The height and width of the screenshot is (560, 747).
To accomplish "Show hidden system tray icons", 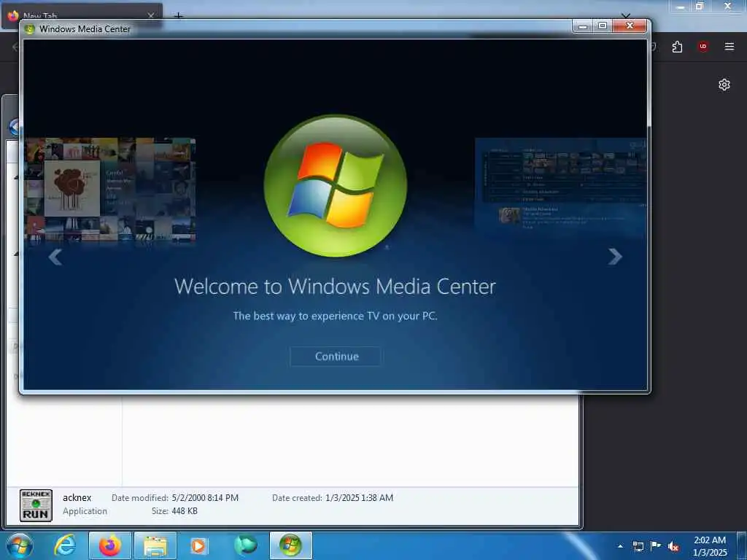I will [620, 546].
